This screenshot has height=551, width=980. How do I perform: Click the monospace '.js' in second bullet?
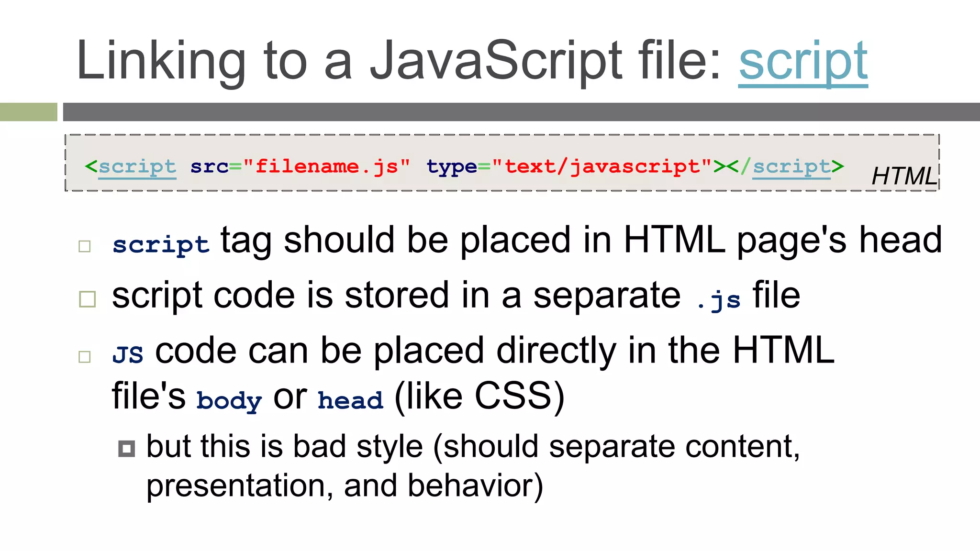(x=718, y=300)
